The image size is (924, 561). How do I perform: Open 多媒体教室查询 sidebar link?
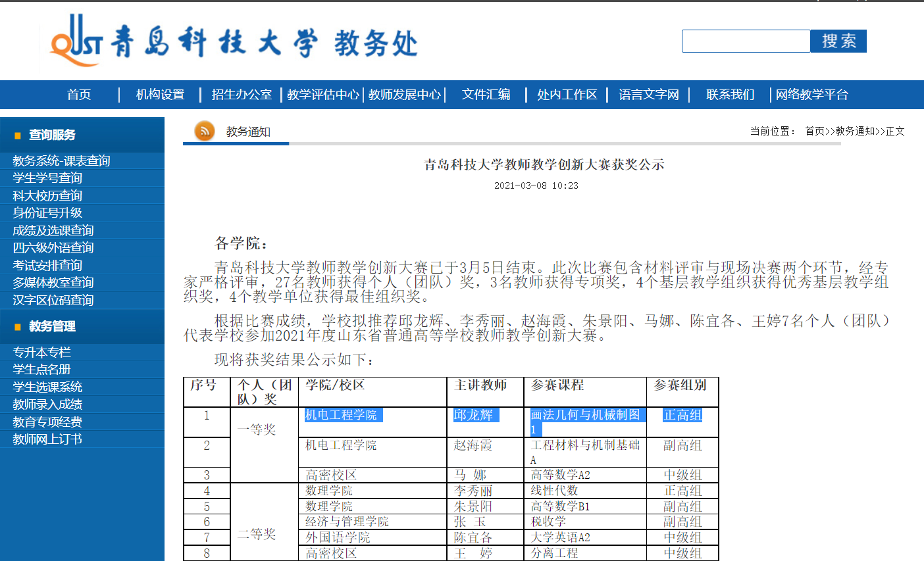click(53, 283)
